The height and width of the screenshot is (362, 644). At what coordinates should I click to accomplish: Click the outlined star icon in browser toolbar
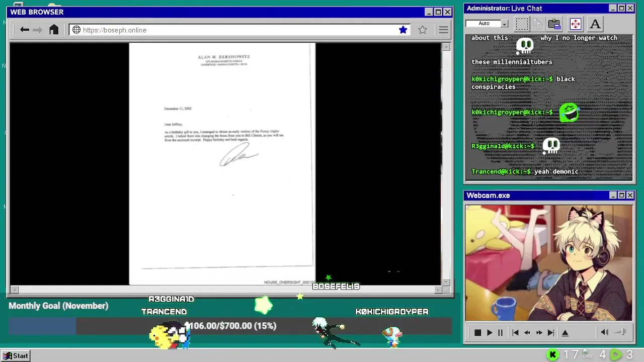(x=423, y=30)
